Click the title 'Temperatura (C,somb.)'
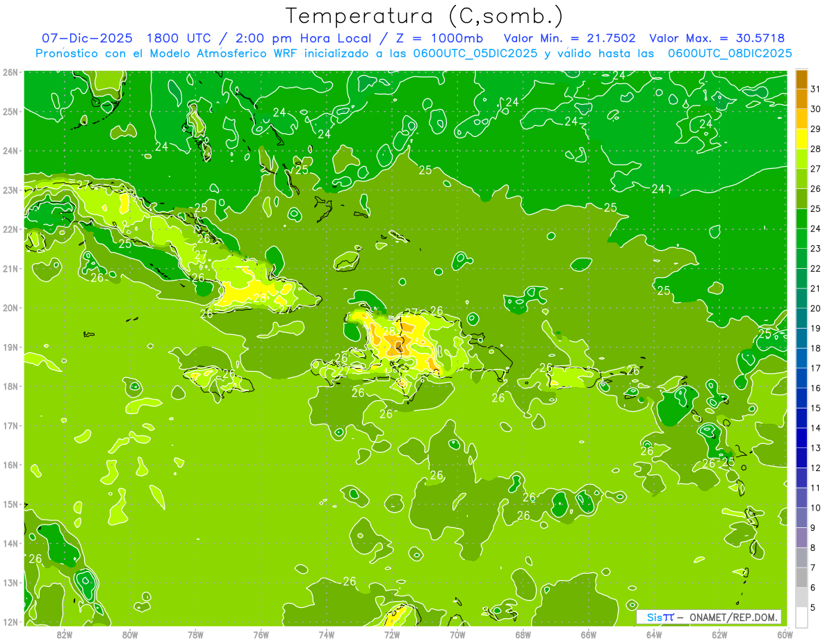This screenshot has height=644, width=834. 425,16
